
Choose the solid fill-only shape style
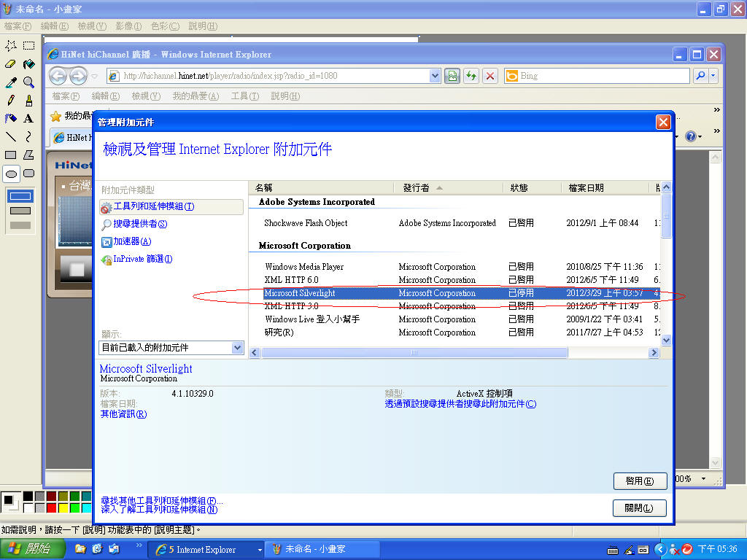coord(20,225)
